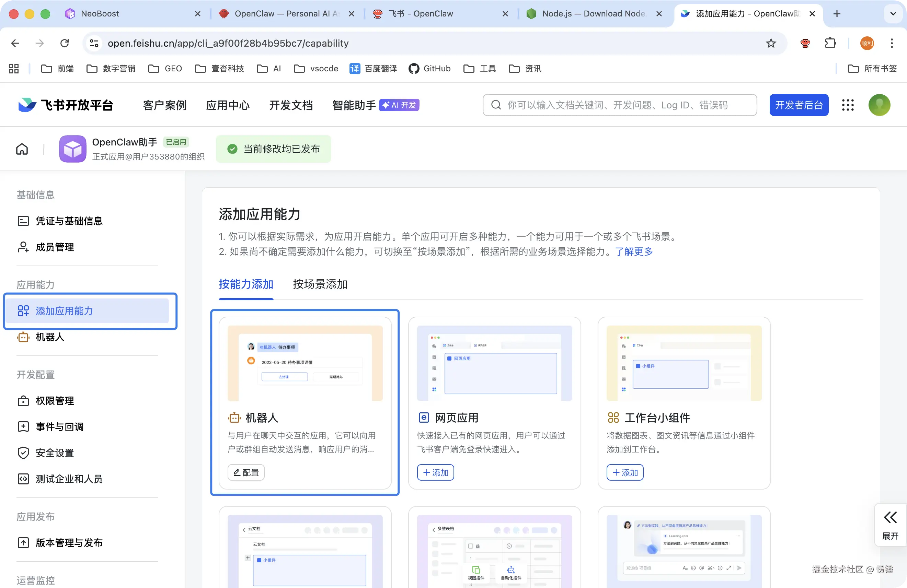
Task: Open 开发文档 in the top navigation
Action: (x=291, y=105)
